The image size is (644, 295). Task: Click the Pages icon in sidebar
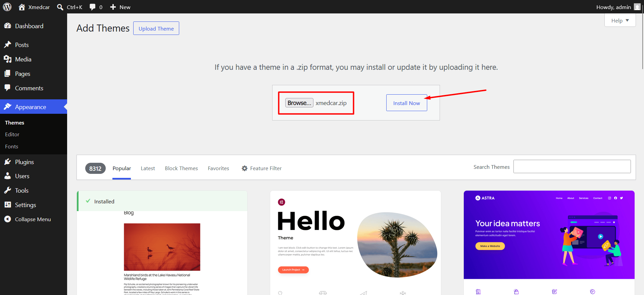[8, 73]
